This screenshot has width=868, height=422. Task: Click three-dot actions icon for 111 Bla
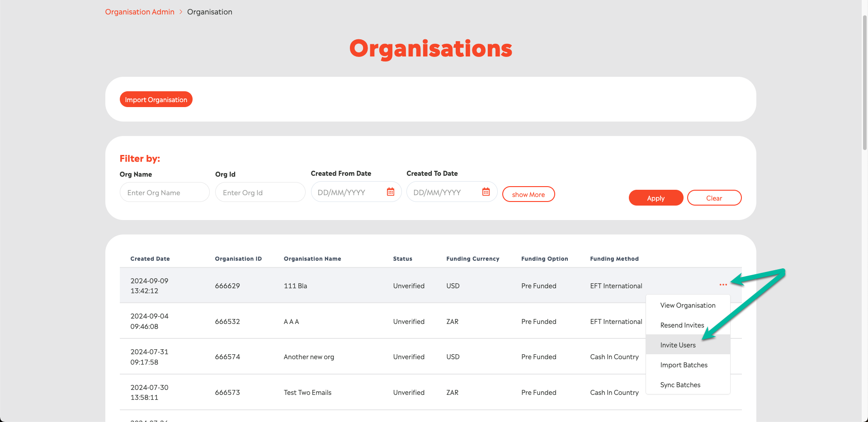[x=723, y=285]
